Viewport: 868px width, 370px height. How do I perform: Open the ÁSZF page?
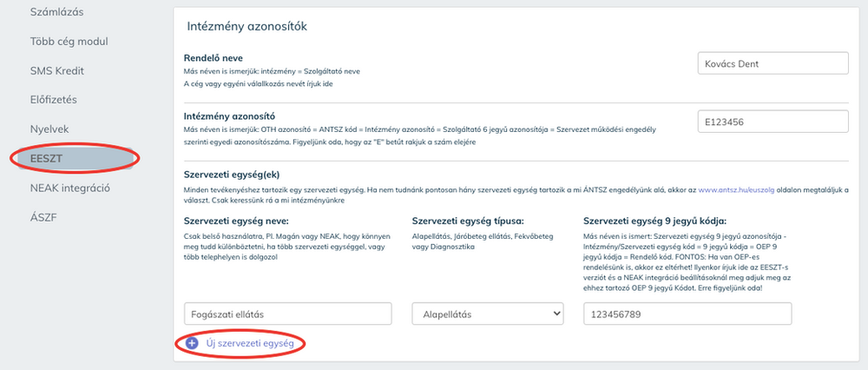click(43, 215)
